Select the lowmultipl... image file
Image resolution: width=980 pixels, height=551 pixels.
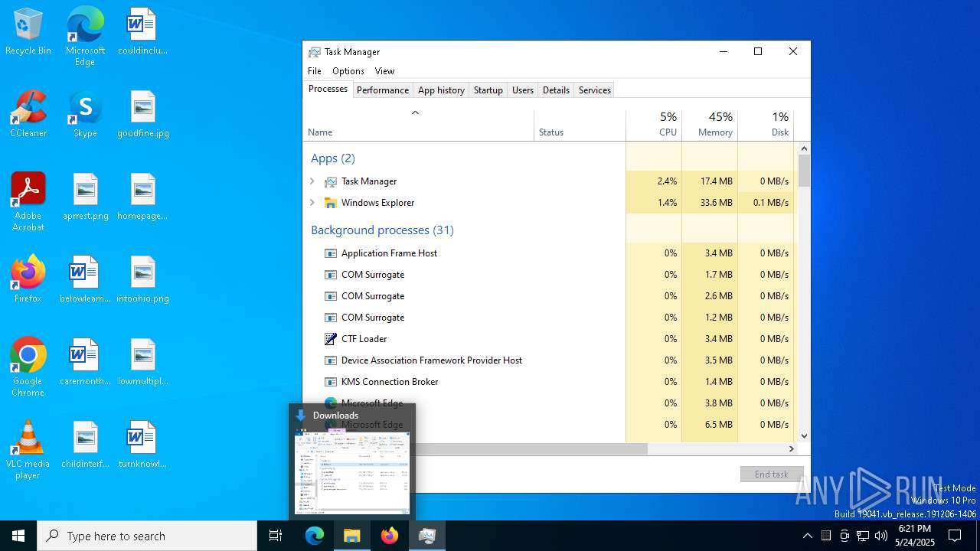tap(142, 362)
